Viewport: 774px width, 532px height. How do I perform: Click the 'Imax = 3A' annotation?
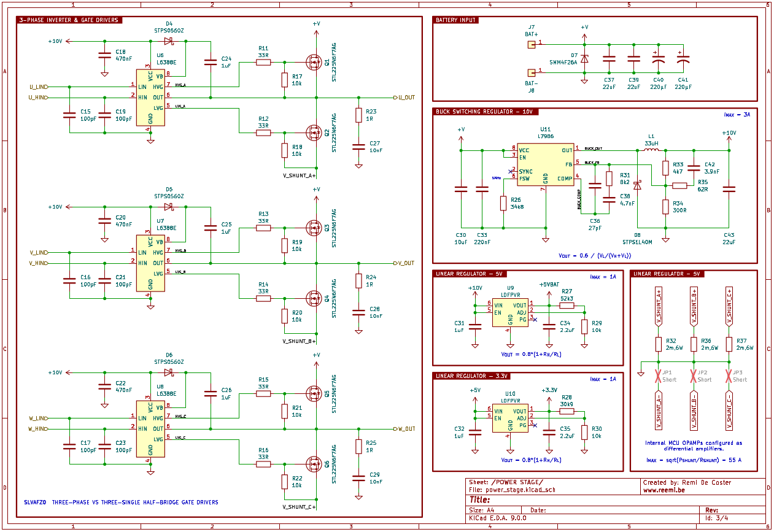(x=737, y=115)
